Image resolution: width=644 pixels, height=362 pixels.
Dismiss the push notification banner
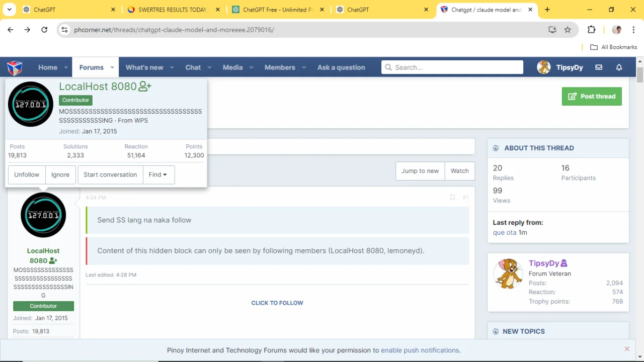pyautogui.click(x=627, y=349)
